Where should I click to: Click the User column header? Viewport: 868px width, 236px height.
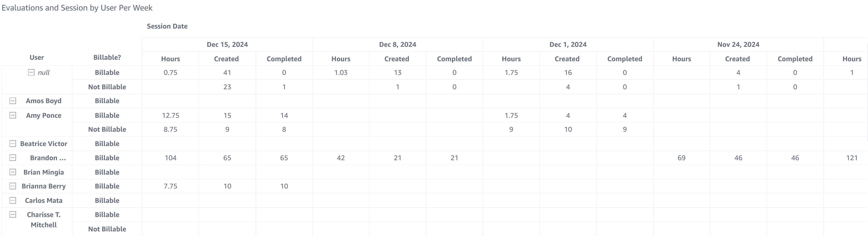[37, 58]
